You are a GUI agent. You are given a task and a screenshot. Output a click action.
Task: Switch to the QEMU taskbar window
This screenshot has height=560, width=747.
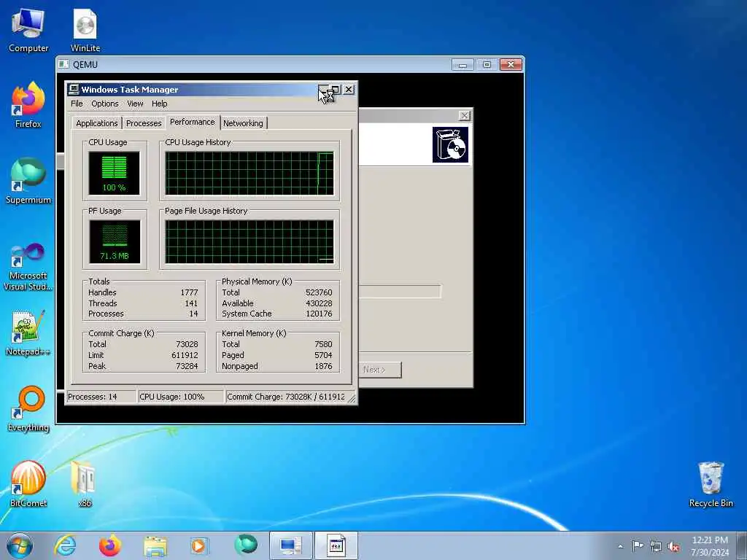(x=290, y=545)
